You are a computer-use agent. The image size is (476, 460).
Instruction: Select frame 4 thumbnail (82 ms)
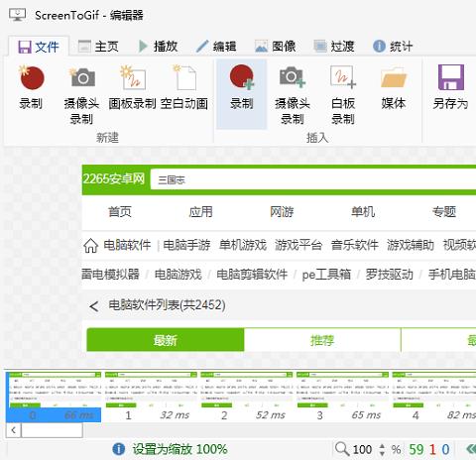(x=433, y=398)
